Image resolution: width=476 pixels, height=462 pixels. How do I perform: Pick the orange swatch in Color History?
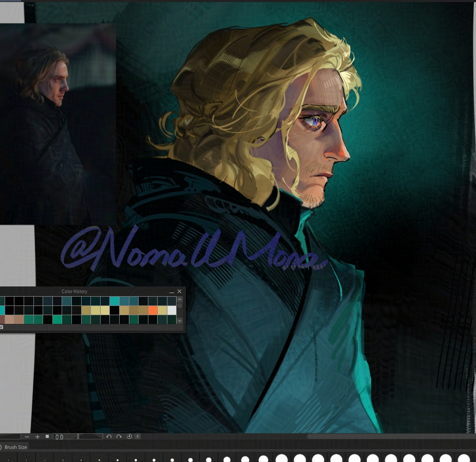[x=153, y=310]
